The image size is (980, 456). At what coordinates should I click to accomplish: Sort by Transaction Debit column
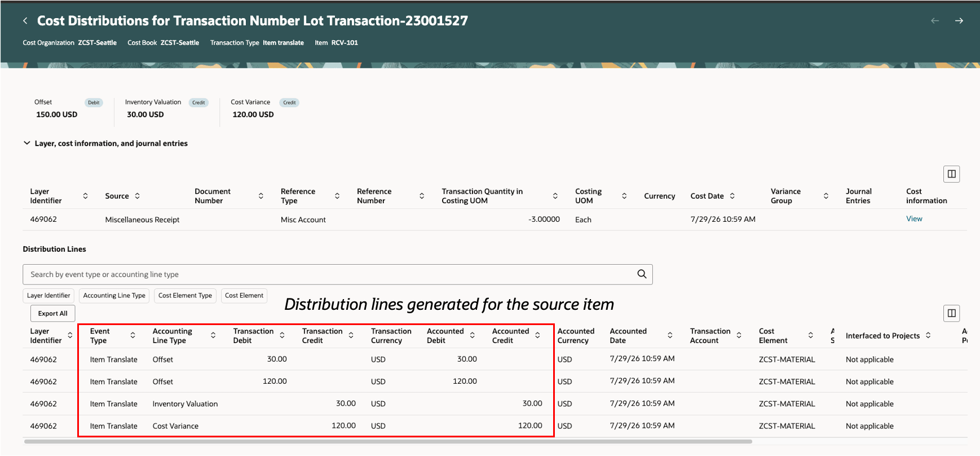(x=282, y=335)
